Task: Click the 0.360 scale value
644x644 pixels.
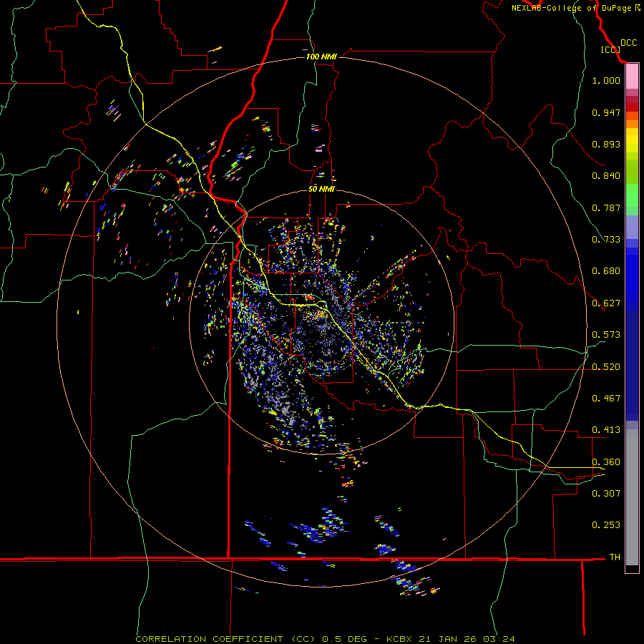Action: point(606,462)
